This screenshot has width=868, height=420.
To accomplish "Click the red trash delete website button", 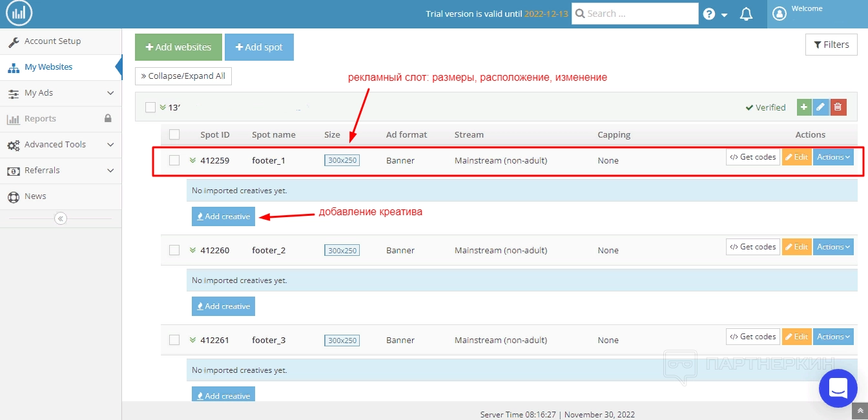I will pos(838,107).
